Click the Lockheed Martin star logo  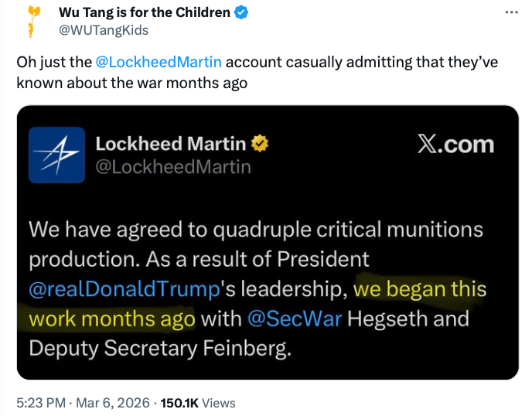click(x=56, y=155)
